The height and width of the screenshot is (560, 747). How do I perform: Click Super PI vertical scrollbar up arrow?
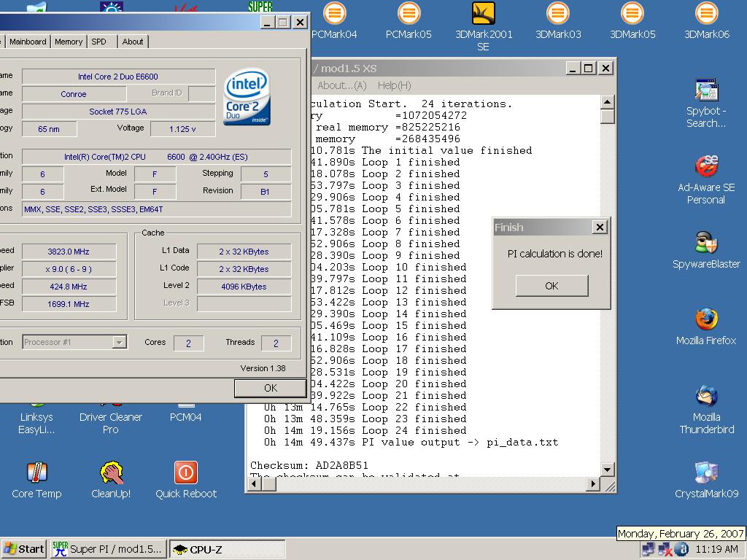[x=608, y=102]
